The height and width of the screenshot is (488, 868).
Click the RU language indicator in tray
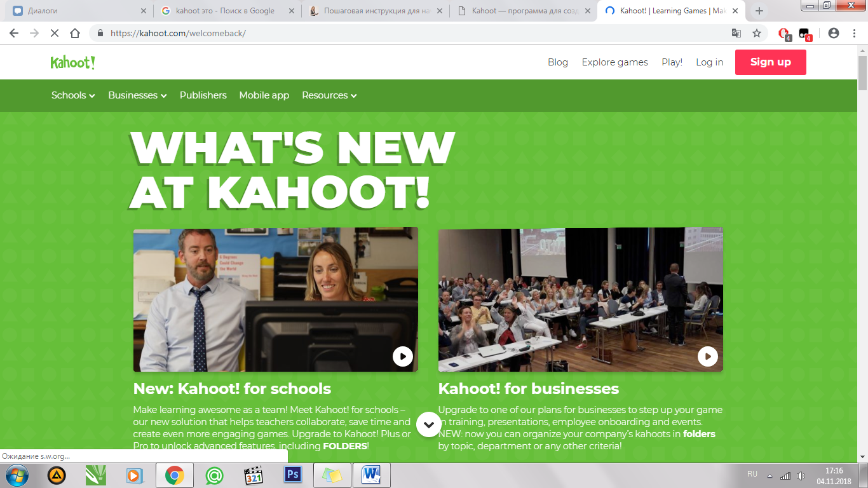pyautogui.click(x=752, y=474)
